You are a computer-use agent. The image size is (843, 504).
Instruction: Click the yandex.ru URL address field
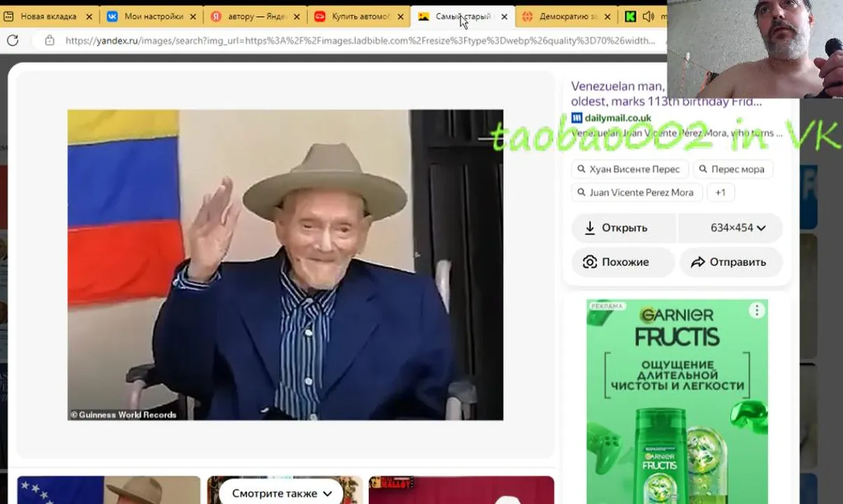coord(360,41)
